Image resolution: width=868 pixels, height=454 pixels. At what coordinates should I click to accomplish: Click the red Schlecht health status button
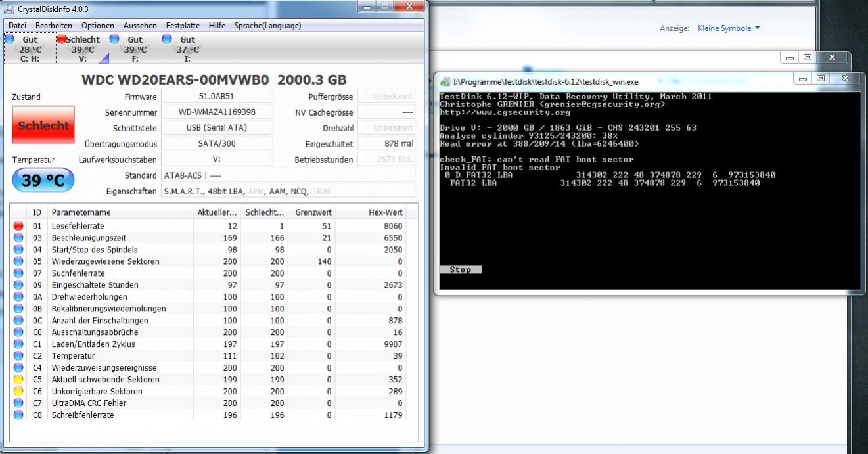click(43, 125)
